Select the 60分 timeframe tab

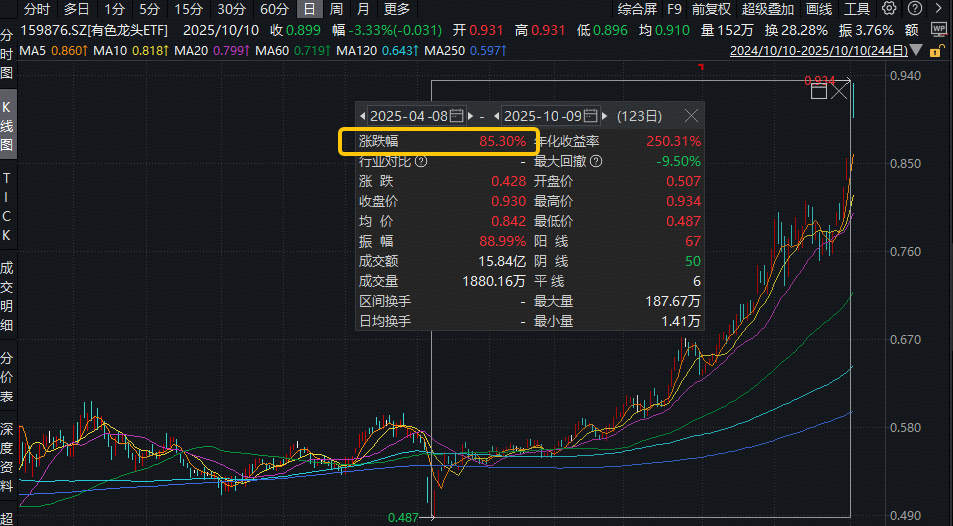(274, 9)
